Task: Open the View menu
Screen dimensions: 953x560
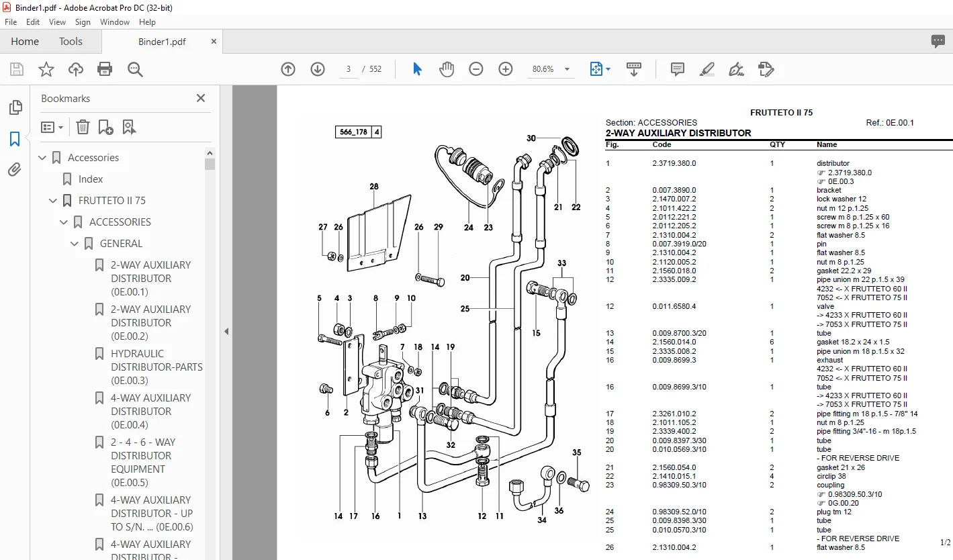Action: point(58,22)
